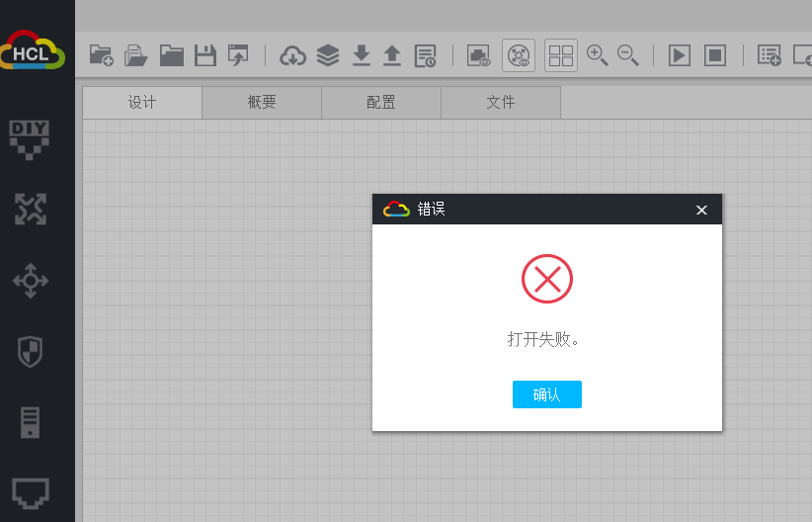Click the list-plus toolbar icon
The width and height of the screenshot is (812, 522).
pos(769,55)
